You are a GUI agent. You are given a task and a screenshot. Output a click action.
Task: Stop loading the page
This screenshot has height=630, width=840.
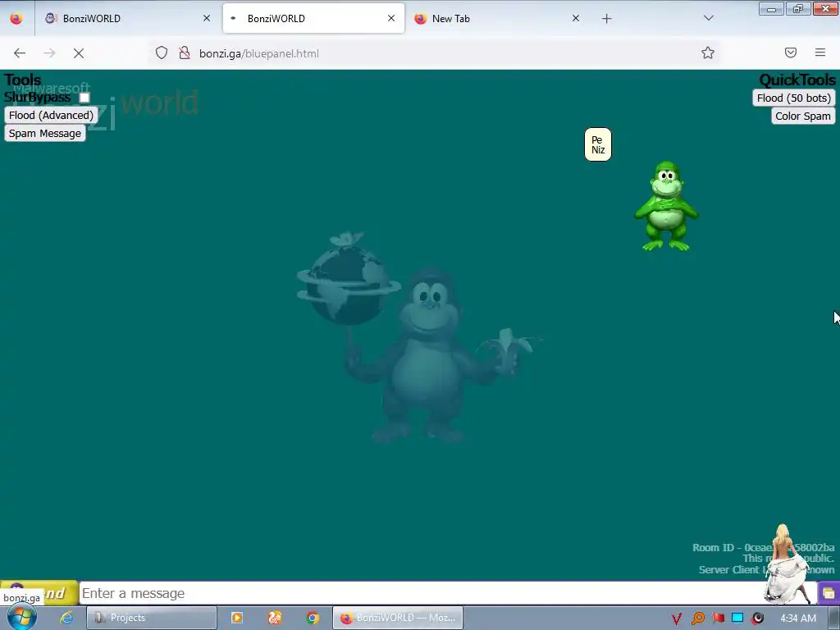tap(79, 53)
